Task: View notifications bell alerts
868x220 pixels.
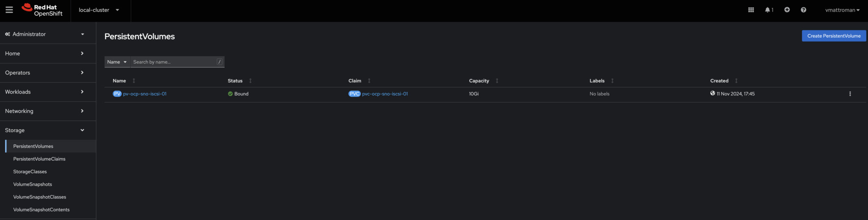Action: [x=769, y=10]
